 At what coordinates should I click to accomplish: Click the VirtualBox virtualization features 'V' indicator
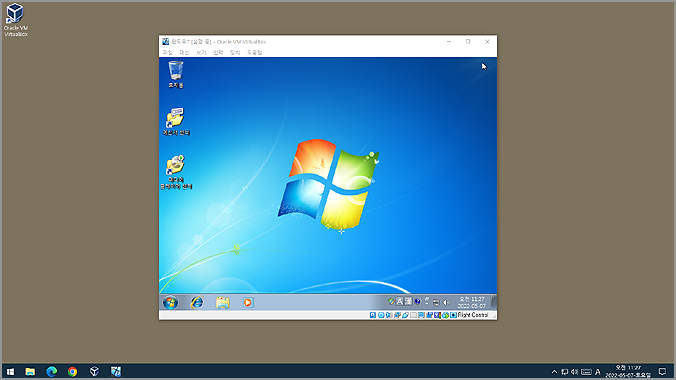[438, 315]
